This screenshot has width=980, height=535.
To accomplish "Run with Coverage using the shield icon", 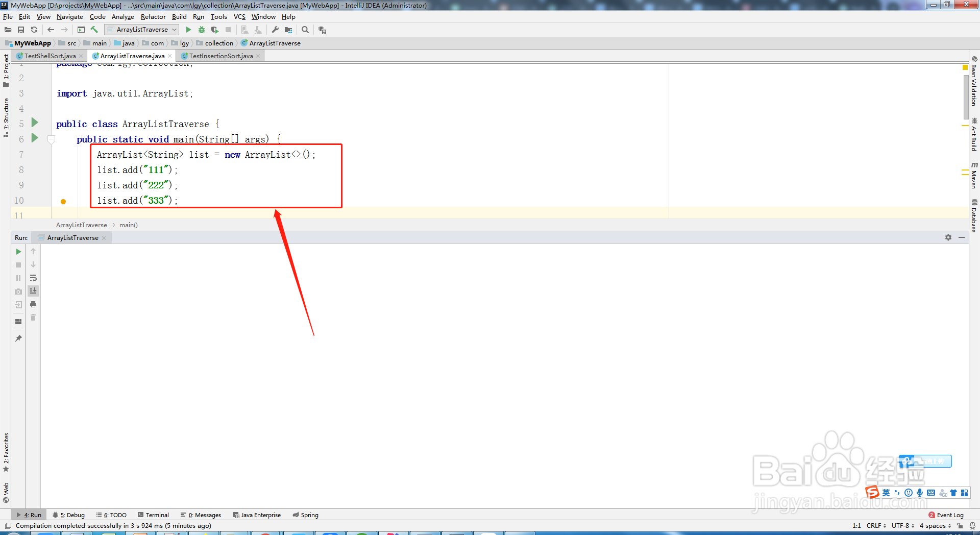I will click(x=215, y=30).
